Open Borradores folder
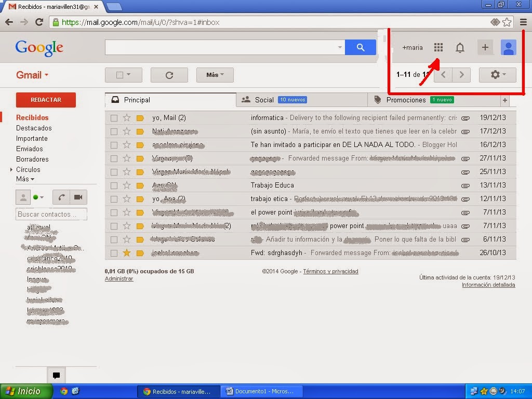Screen dimensions: 532x399 coord(32,159)
